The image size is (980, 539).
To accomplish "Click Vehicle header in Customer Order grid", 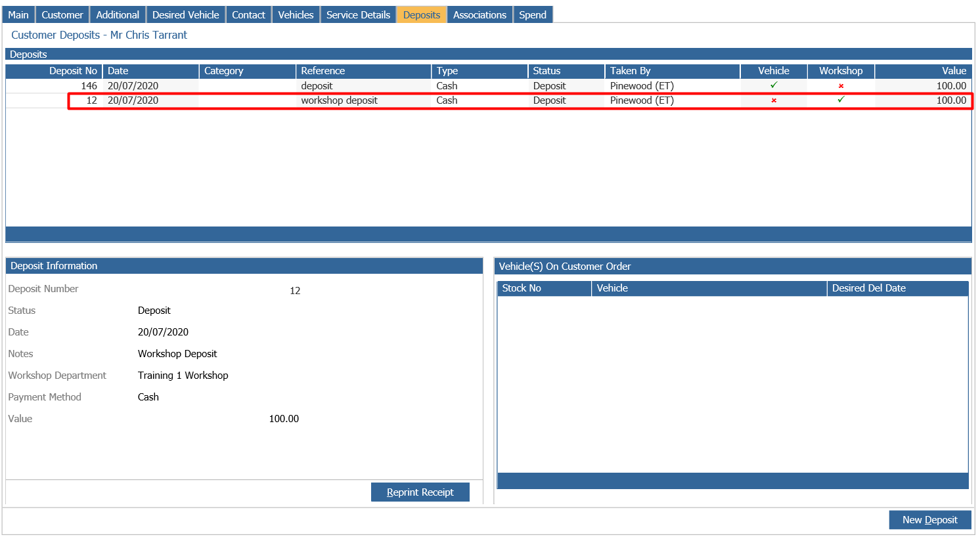I will pyautogui.click(x=709, y=288).
